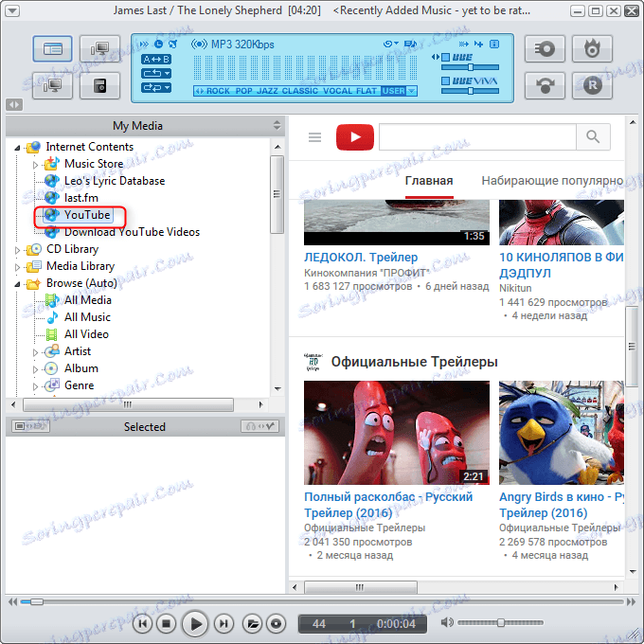Screen dimensions: 644x644
Task: Open the spiral visualization dropdown
Action: (390, 44)
